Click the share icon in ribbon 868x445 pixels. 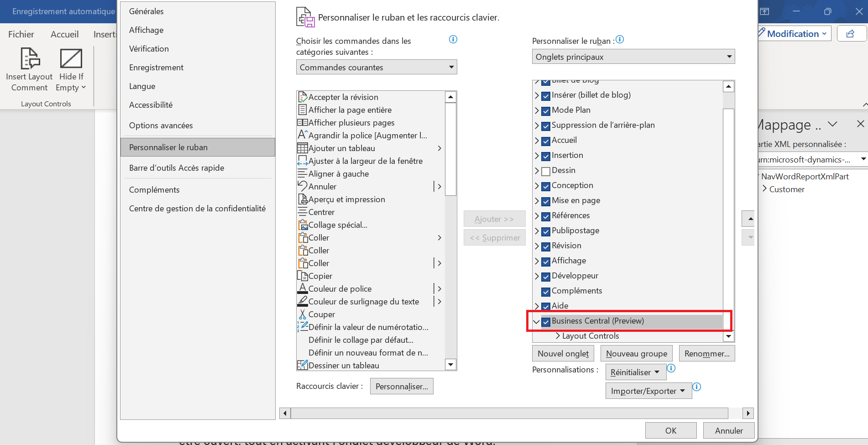(850, 34)
